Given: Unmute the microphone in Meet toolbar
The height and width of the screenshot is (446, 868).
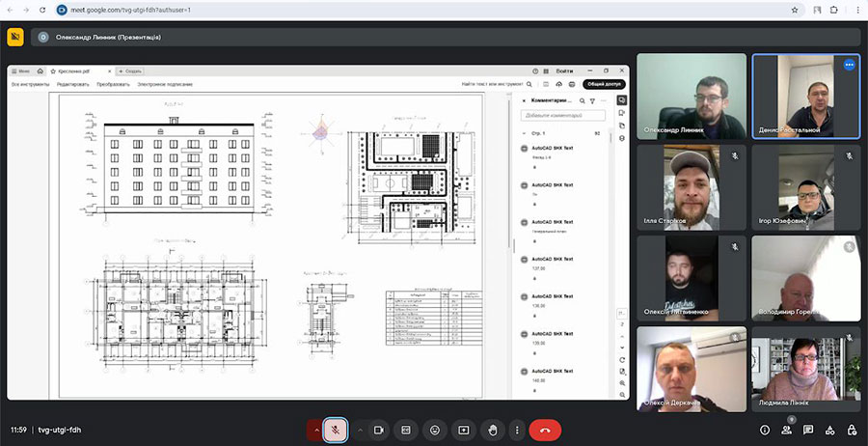Looking at the screenshot, I should coord(335,430).
